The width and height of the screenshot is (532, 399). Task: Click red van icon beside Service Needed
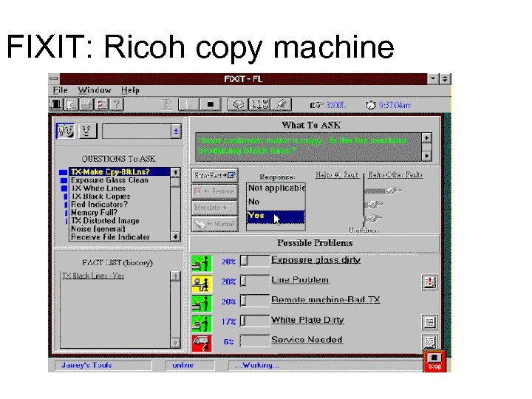coord(202,344)
